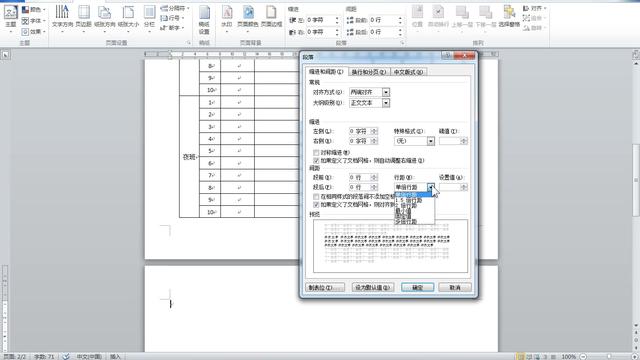Open the 页面设置 group dialog launcher

click(x=189, y=42)
